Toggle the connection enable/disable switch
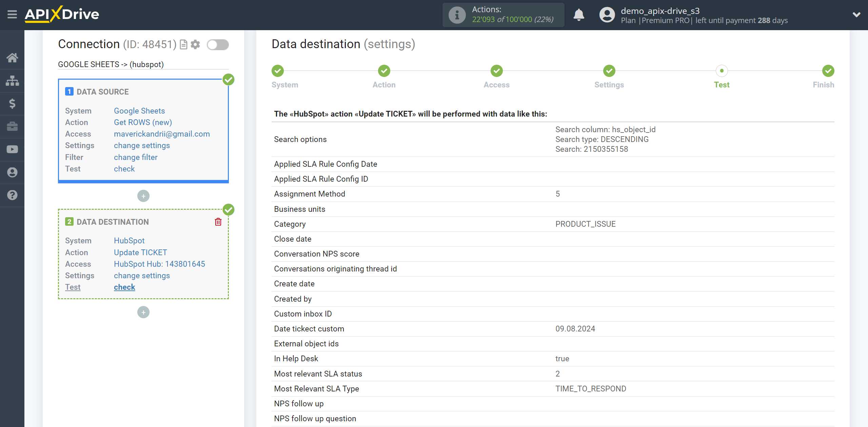This screenshot has height=427, width=868. pyautogui.click(x=218, y=45)
